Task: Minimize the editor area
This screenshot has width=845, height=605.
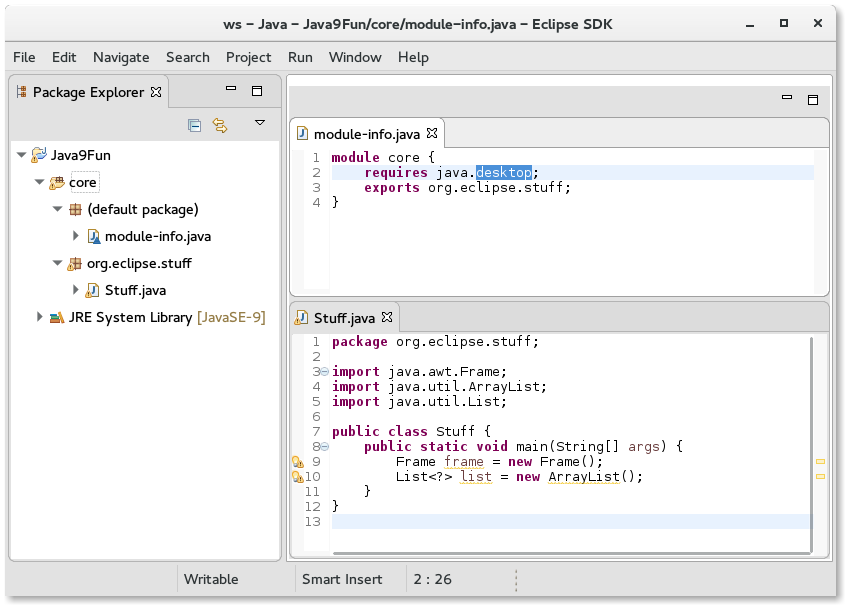Action: click(x=787, y=97)
